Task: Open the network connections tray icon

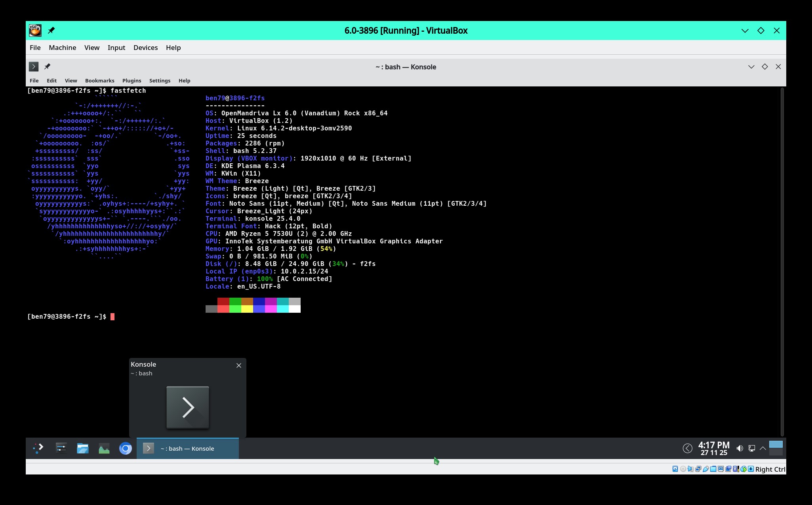Action: click(x=751, y=448)
